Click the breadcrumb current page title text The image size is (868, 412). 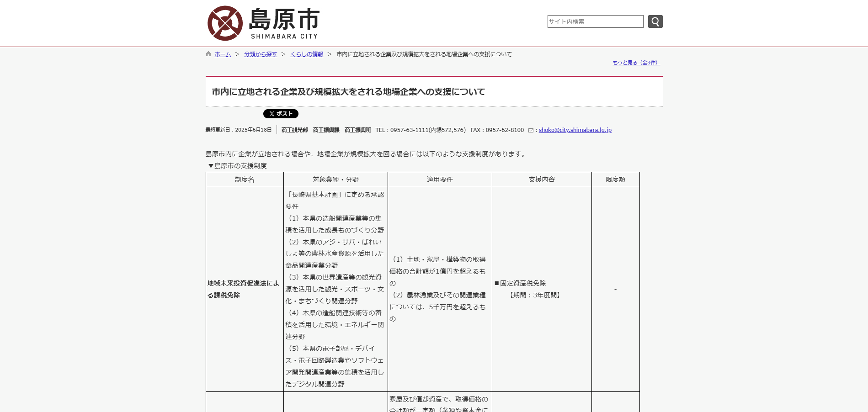(424, 54)
